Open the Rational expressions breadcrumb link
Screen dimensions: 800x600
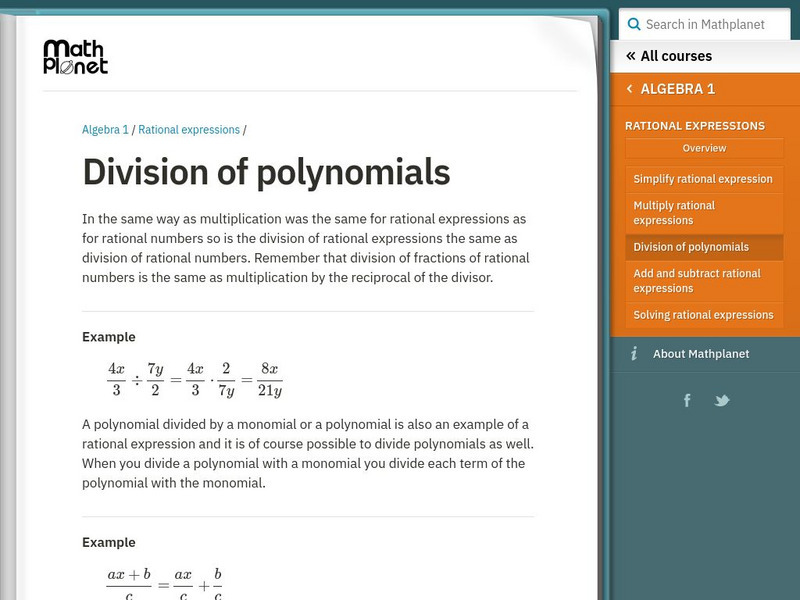(x=186, y=129)
